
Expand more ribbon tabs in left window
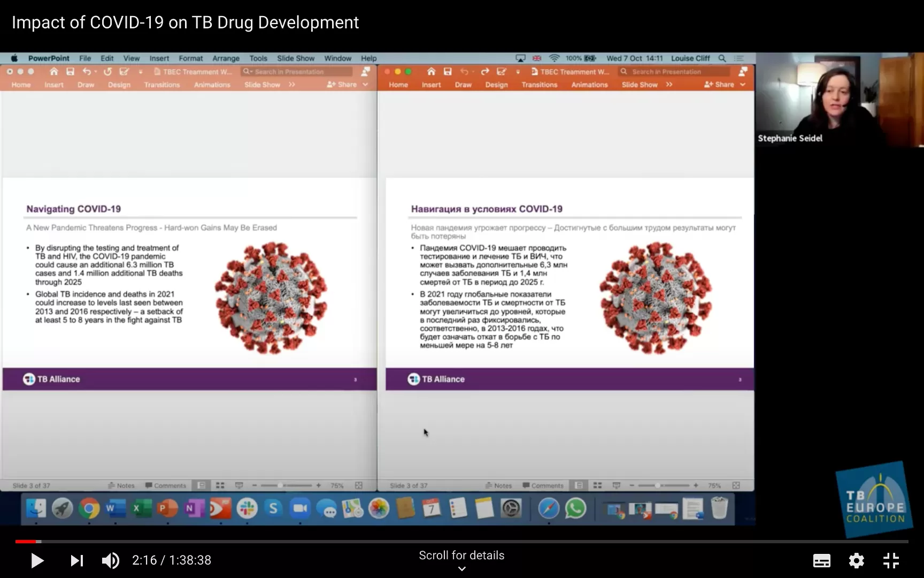(x=292, y=85)
